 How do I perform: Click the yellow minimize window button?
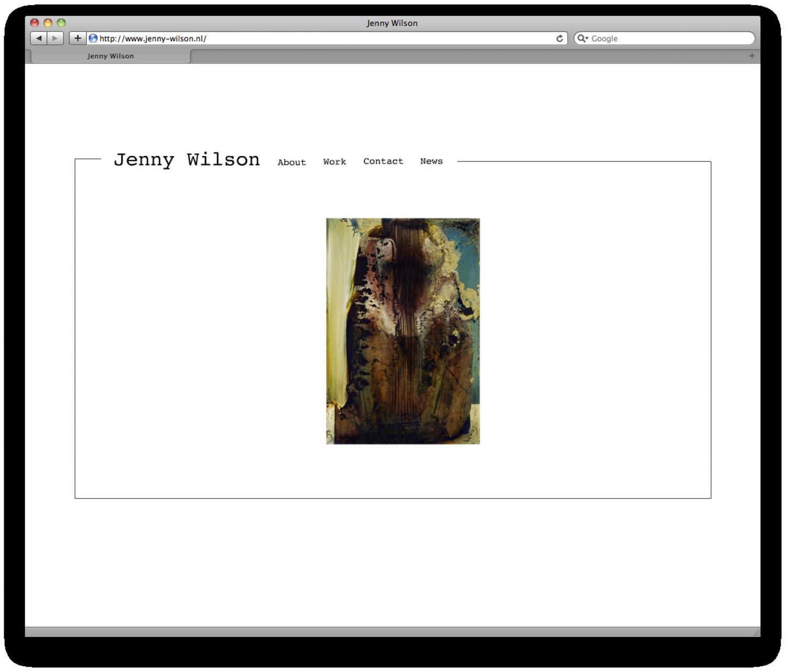(48, 23)
